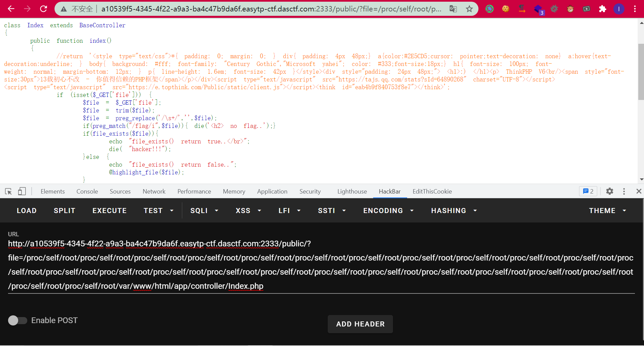Open the Chrome three-dot menu
This screenshot has width=644, height=346.
click(x=635, y=9)
